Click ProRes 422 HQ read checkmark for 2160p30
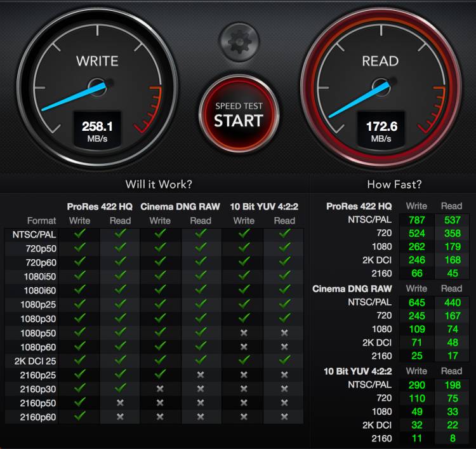The width and height of the screenshot is (476, 449). pos(121,388)
